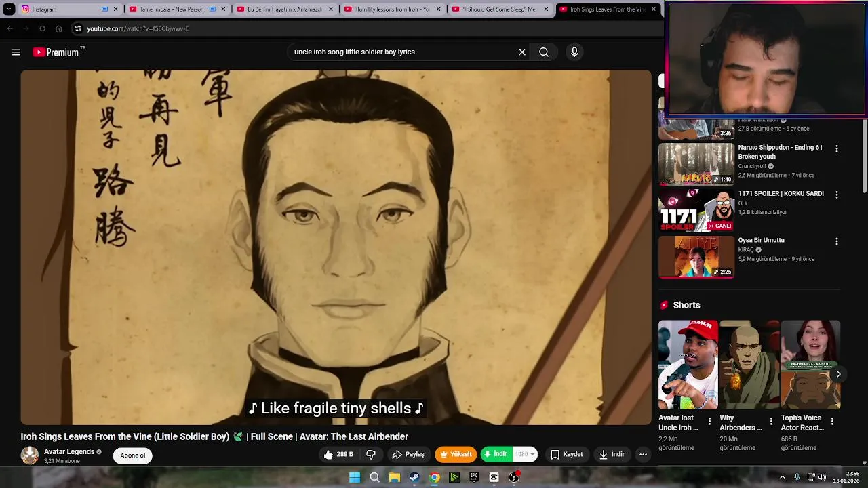
Task: Open Naruto Shippuden Ending 6 video thumbnail
Action: click(x=696, y=163)
